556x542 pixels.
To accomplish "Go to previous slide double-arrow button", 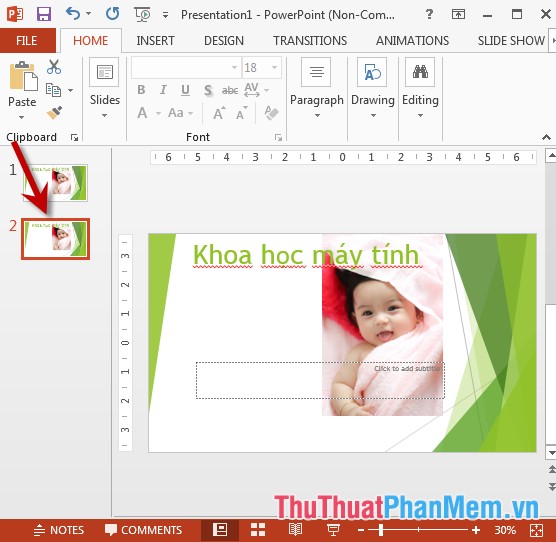I will point(552,470).
